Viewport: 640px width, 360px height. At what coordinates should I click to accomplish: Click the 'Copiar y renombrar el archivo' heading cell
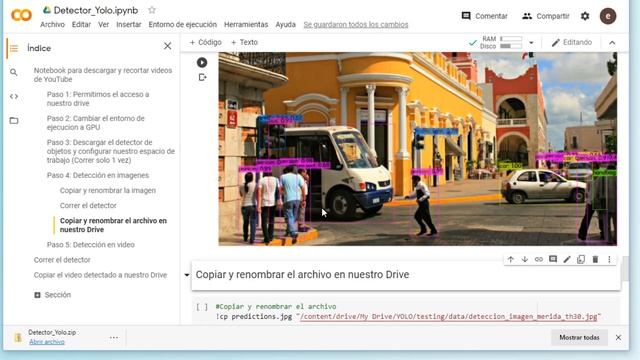pyautogui.click(x=406, y=275)
